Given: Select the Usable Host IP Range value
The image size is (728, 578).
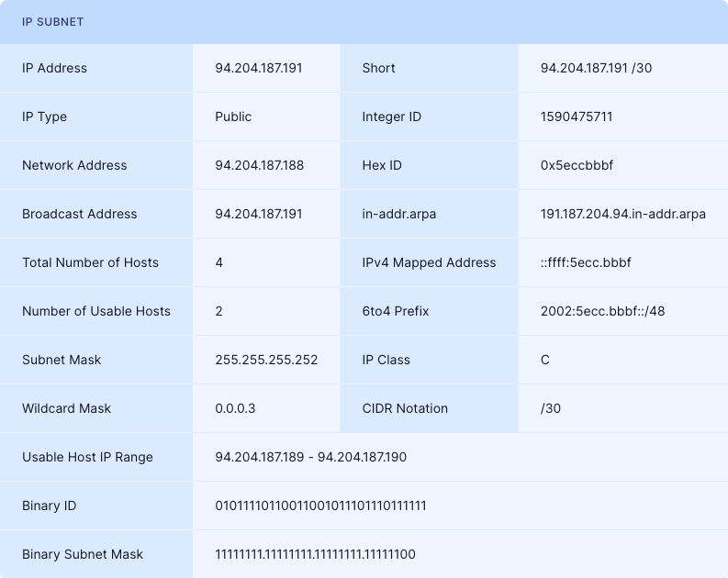Looking at the screenshot, I should pos(310,457).
